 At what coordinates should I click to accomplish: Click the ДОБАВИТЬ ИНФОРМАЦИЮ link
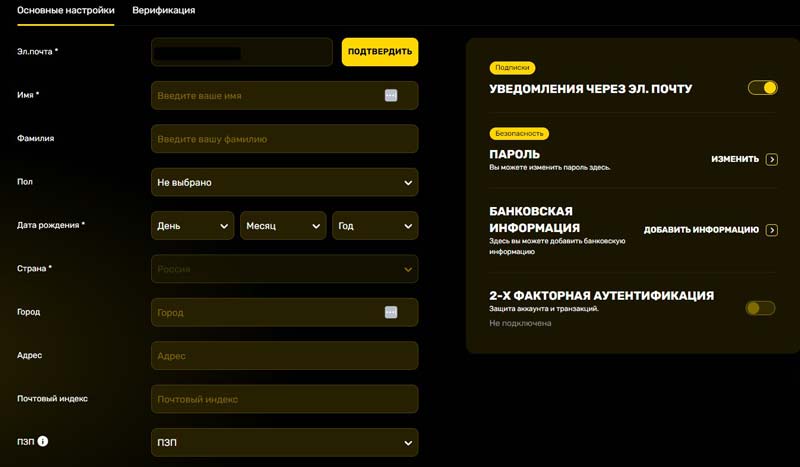coord(701,230)
